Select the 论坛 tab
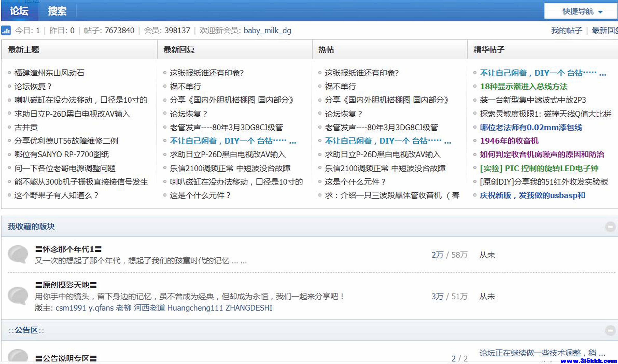This screenshot has width=618, height=364. [x=19, y=11]
